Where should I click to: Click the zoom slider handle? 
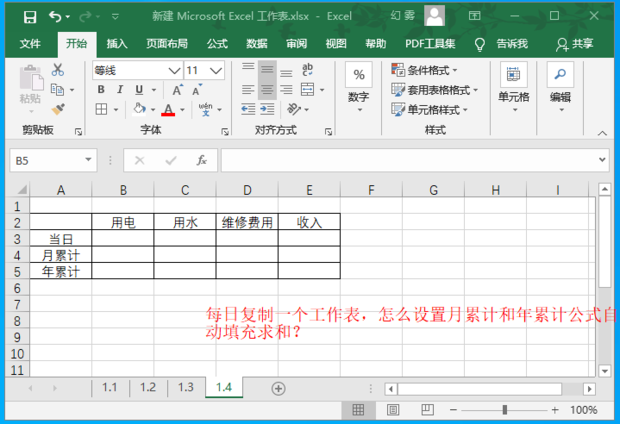pos(505,410)
